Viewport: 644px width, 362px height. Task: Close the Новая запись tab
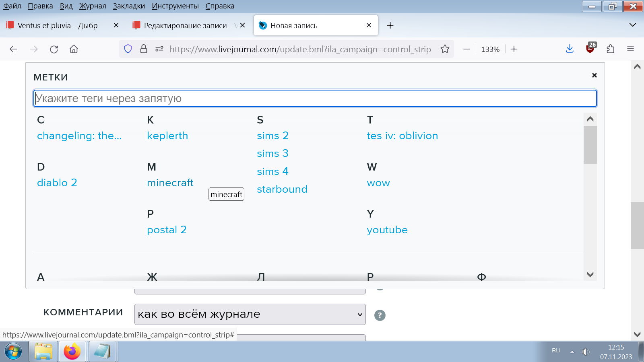[x=369, y=25]
